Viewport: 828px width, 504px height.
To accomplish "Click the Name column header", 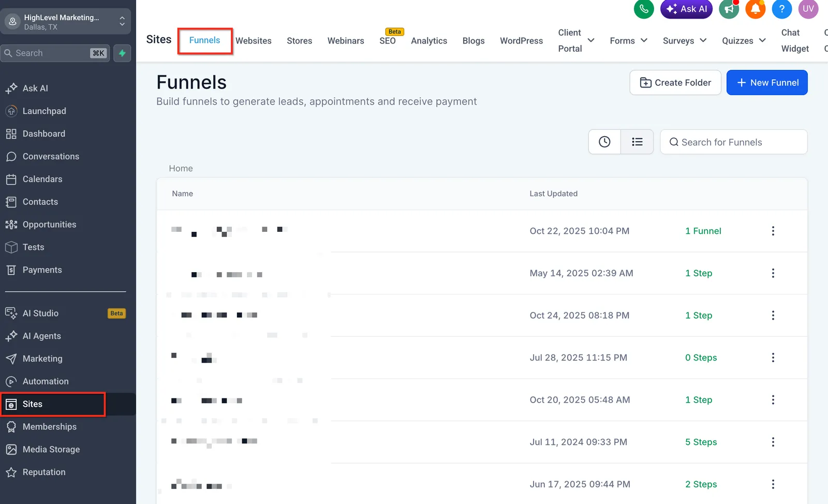I will pos(183,194).
